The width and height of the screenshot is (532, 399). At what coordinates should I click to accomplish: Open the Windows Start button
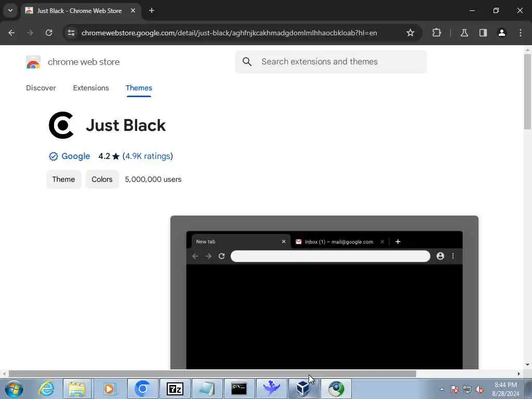click(x=14, y=389)
